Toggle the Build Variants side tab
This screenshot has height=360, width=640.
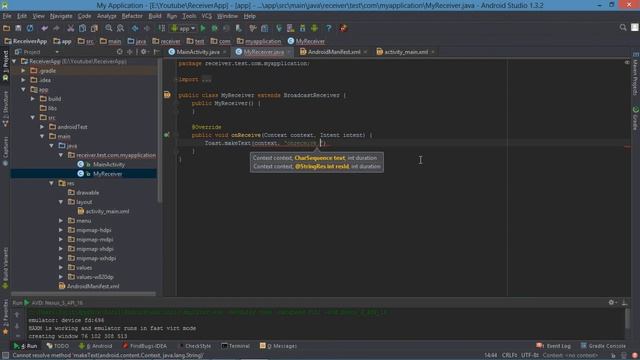pos(5,267)
